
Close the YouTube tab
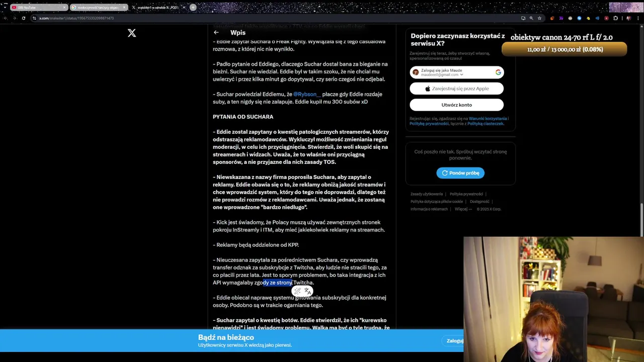point(64,8)
